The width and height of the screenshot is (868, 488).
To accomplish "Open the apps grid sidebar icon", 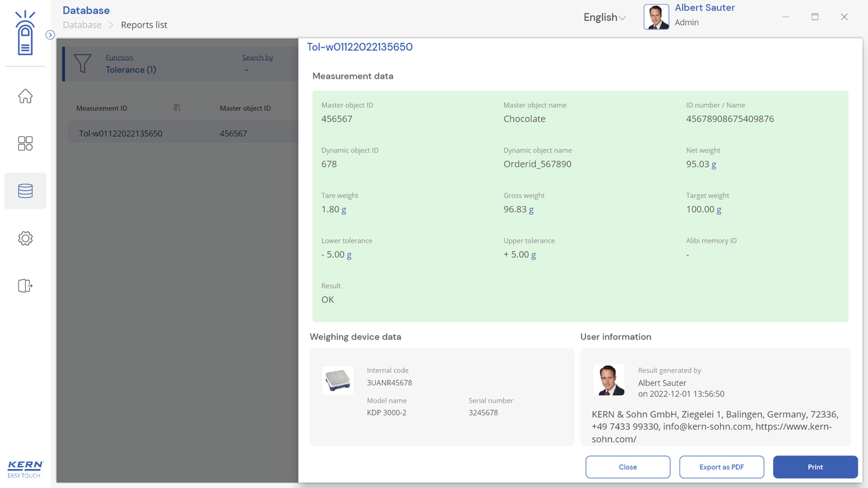I will (25, 144).
